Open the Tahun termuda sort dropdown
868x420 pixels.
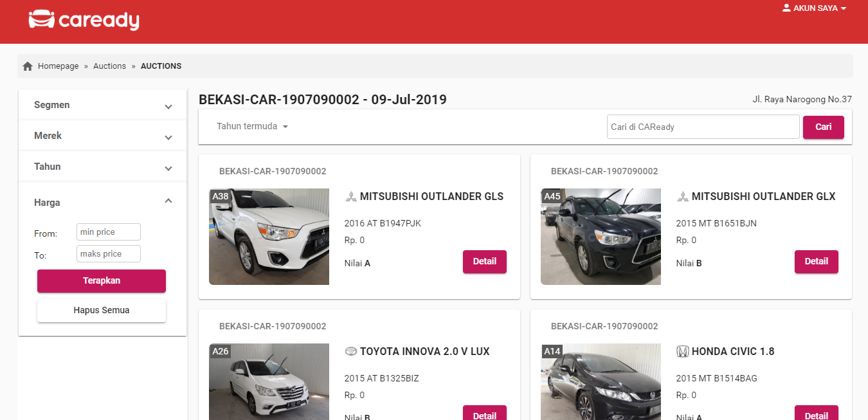[252, 126]
